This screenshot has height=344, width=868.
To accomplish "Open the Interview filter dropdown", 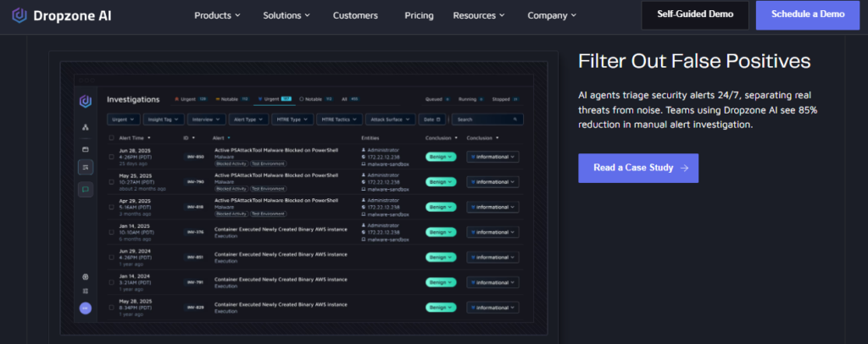I will [207, 119].
